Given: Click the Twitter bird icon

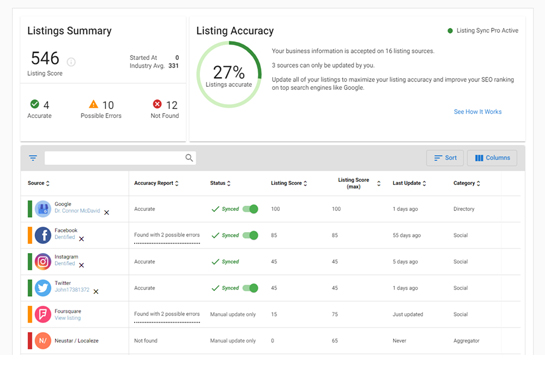Looking at the screenshot, I should 43,288.
